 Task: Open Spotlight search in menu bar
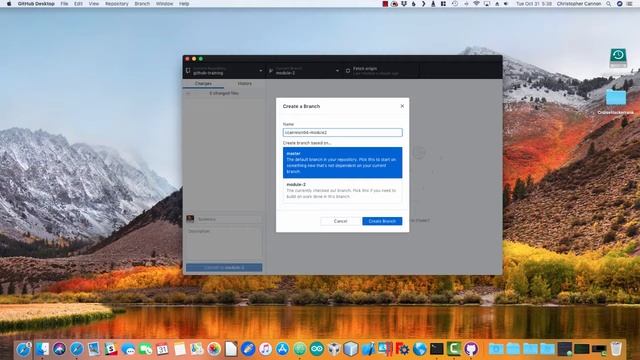click(609, 4)
